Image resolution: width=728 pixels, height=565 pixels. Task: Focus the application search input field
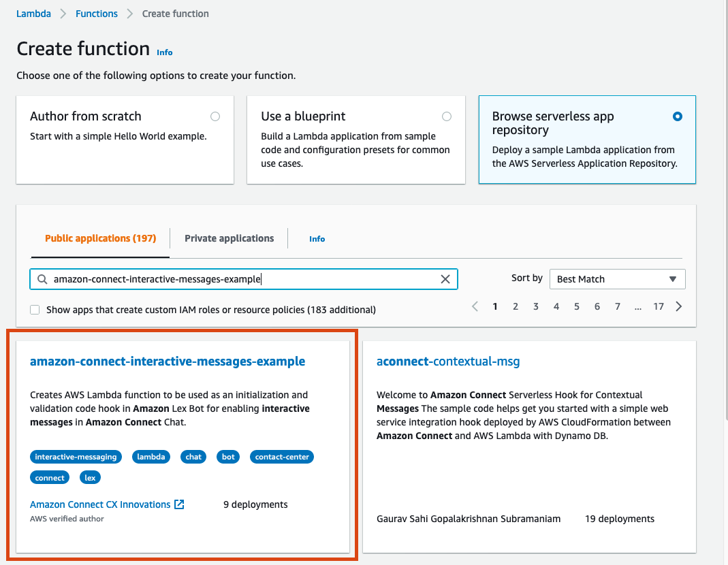pos(244,279)
